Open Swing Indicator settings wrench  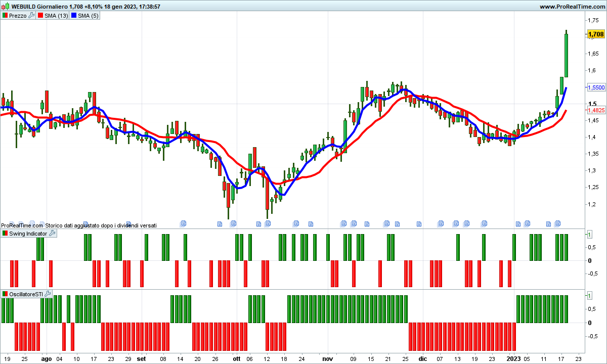point(52,234)
